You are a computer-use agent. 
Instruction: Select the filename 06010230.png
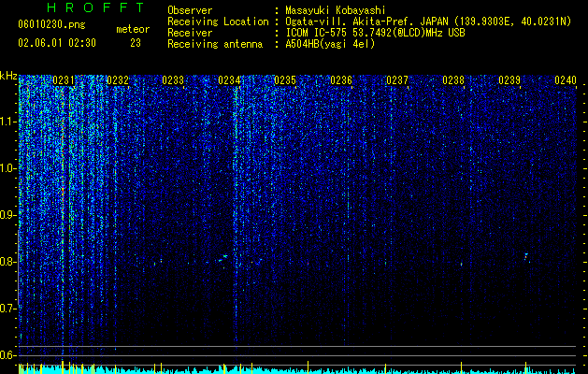click(51, 24)
